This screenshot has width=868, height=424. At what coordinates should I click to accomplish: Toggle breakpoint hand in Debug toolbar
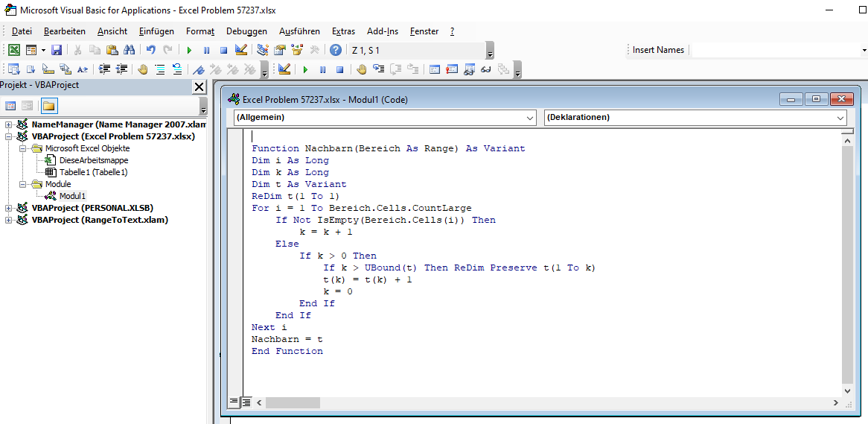pos(362,70)
